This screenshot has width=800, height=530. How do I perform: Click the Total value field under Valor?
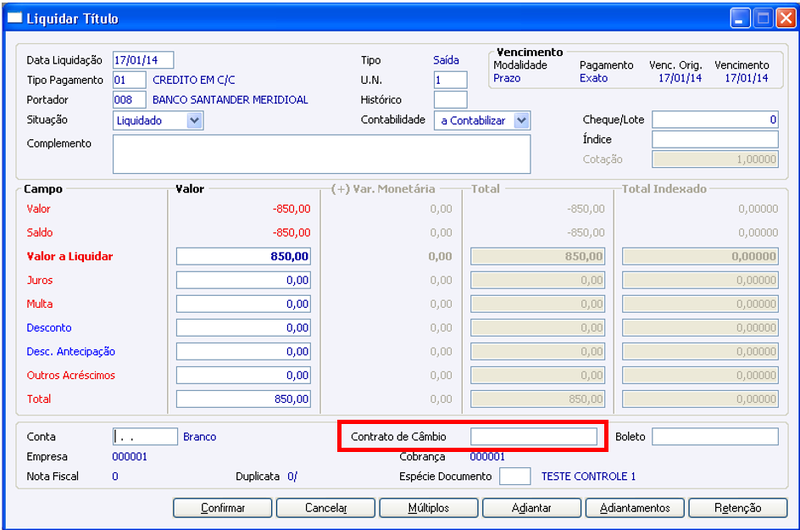tap(243, 399)
